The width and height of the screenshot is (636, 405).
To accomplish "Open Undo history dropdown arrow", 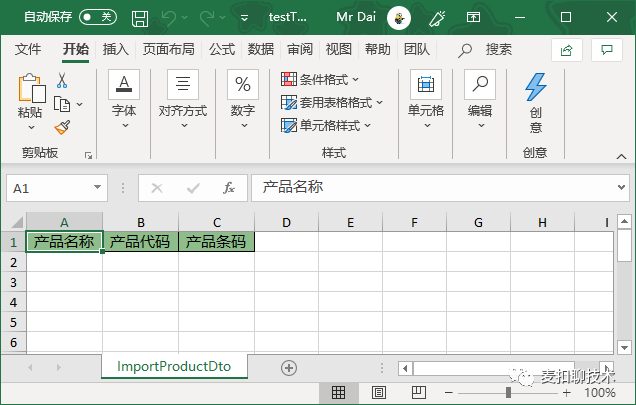I will click(x=185, y=18).
